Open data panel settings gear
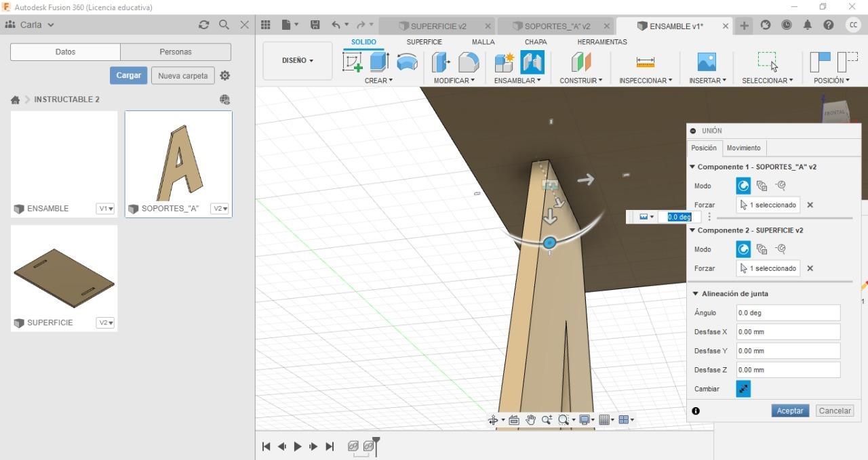 [x=225, y=75]
